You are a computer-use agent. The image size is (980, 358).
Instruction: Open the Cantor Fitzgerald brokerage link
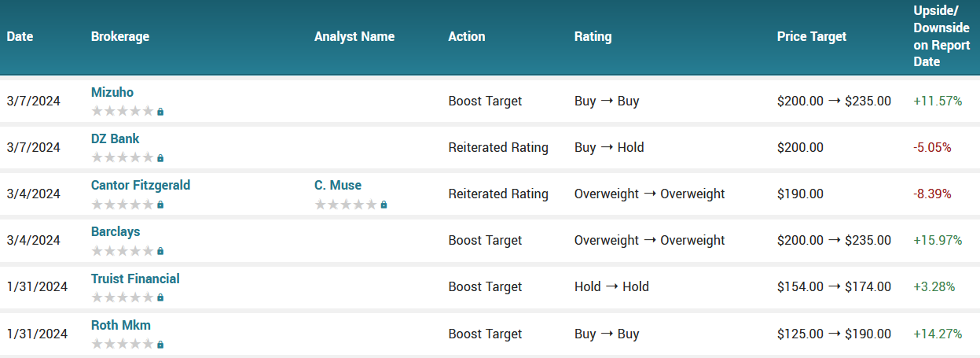click(141, 186)
